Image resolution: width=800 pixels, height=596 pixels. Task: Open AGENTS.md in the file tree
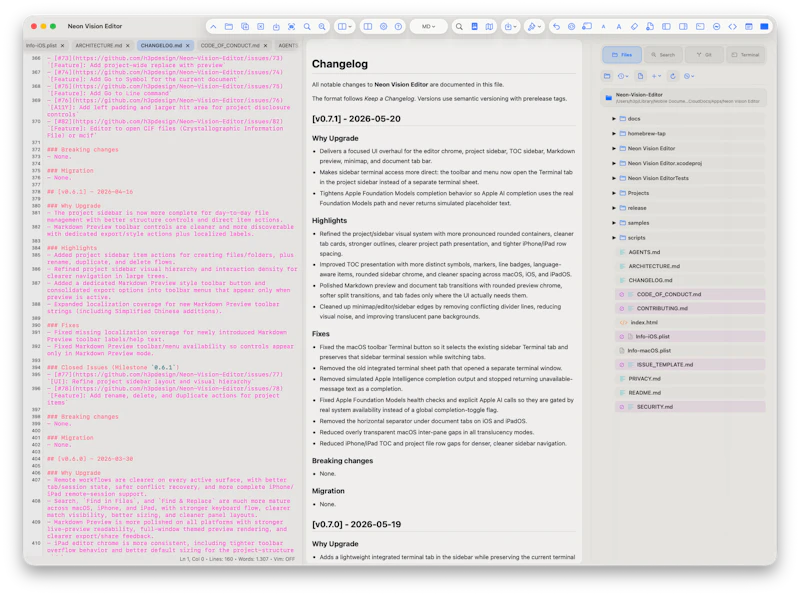pos(690,252)
